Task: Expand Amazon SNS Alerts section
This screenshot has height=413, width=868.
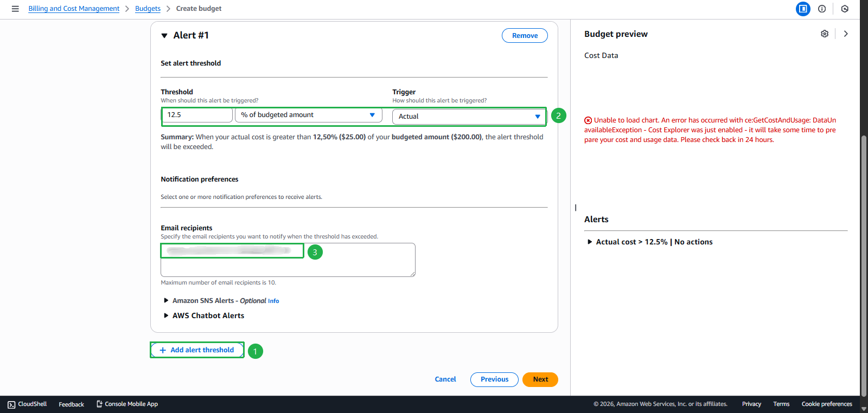Action: (166, 300)
